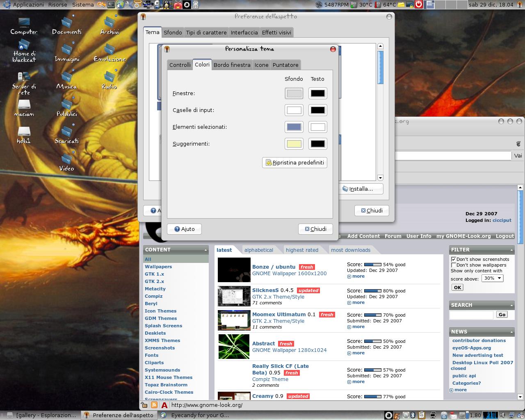The width and height of the screenshot is (525, 420).
Task: Open the Radio folder icon
Action: point(110,81)
